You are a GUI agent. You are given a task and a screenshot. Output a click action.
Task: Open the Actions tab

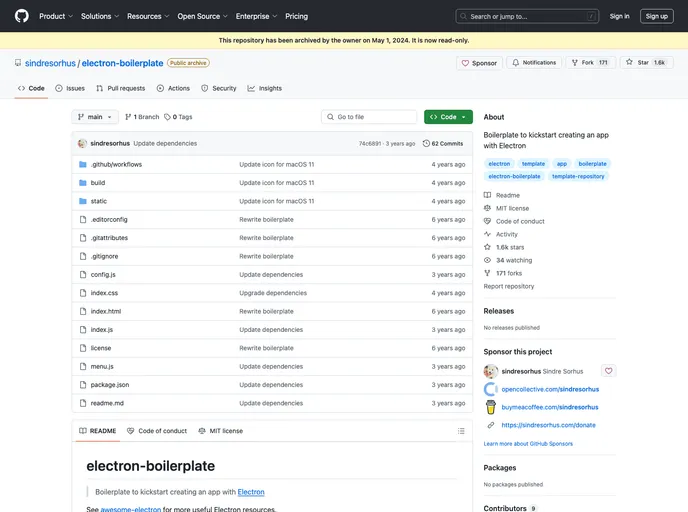pos(173,88)
